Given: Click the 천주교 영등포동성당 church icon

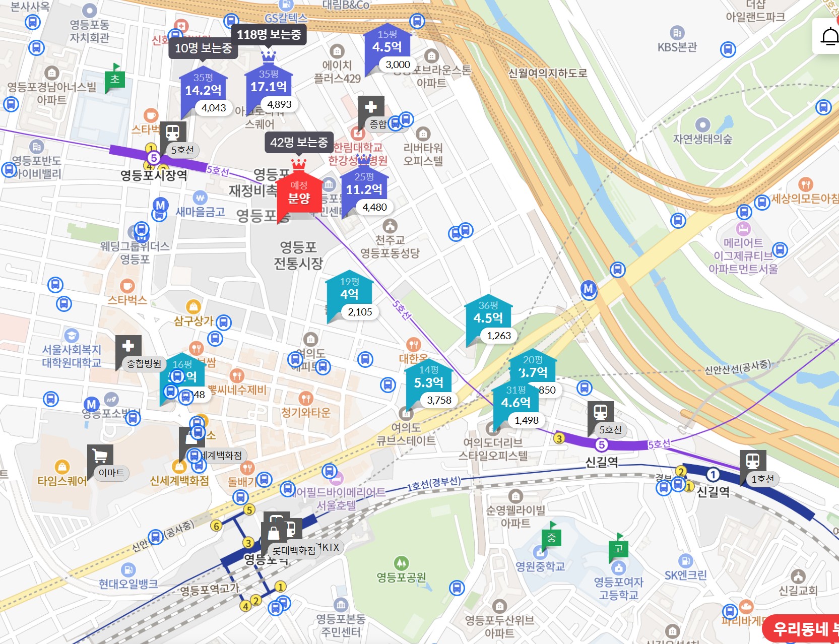Looking at the screenshot, I should (390, 226).
